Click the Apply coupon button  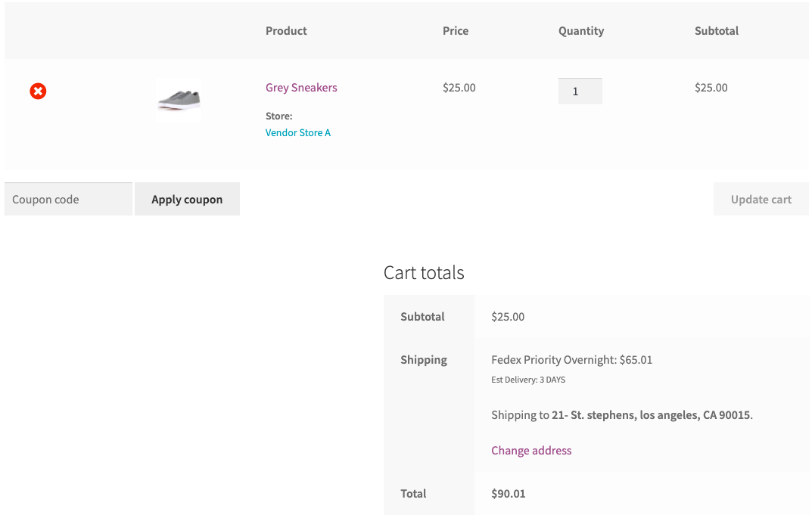pyautogui.click(x=187, y=199)
